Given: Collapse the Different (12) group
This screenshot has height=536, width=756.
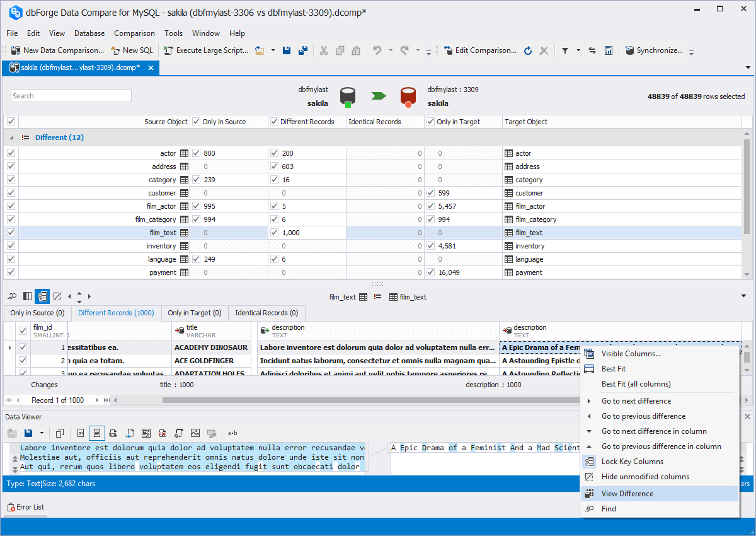Looking at the screenshot, I should pyautogui.click(x=12, y=137).
